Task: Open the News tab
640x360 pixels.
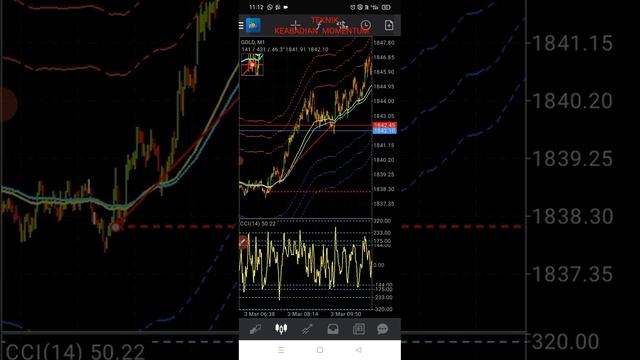Action: click(x=358, y=329)
